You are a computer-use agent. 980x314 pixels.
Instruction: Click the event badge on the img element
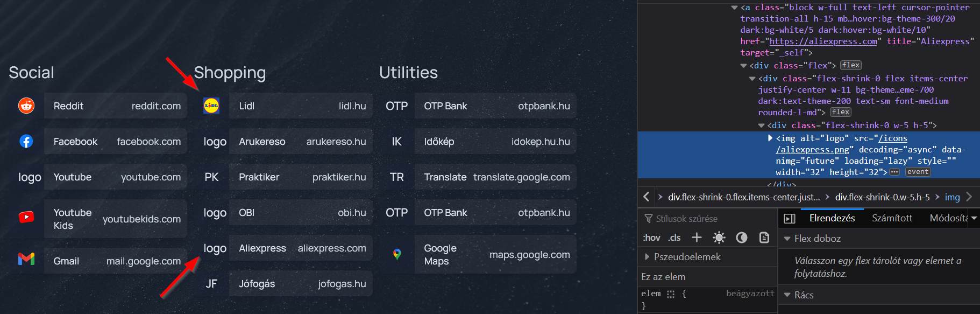coord(918,171)
